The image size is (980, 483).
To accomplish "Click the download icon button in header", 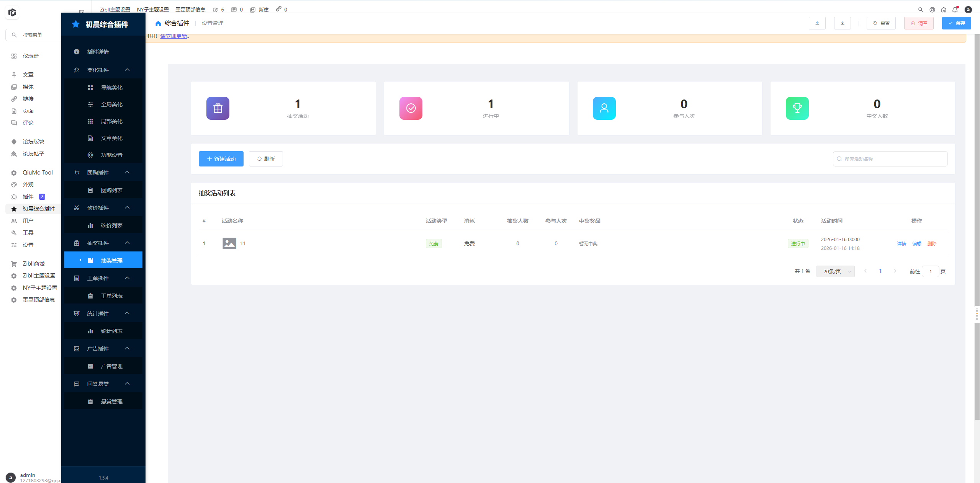I will click(x=842, y=23).
